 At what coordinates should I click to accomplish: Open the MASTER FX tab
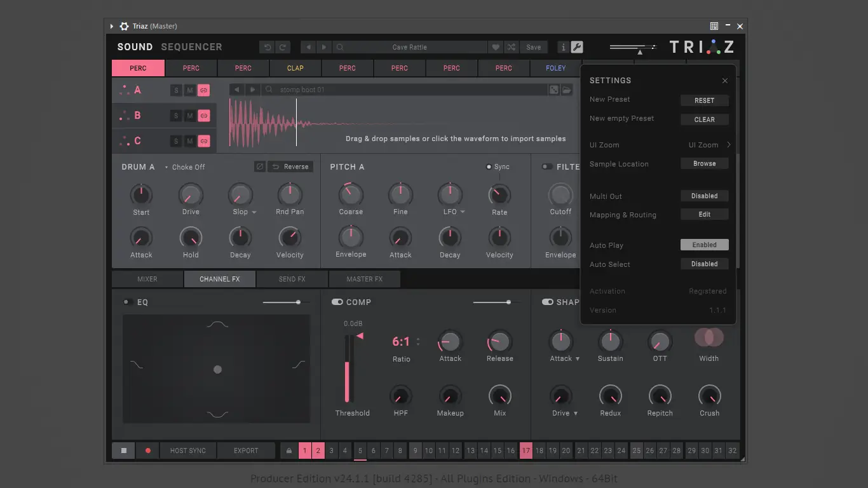365,279
